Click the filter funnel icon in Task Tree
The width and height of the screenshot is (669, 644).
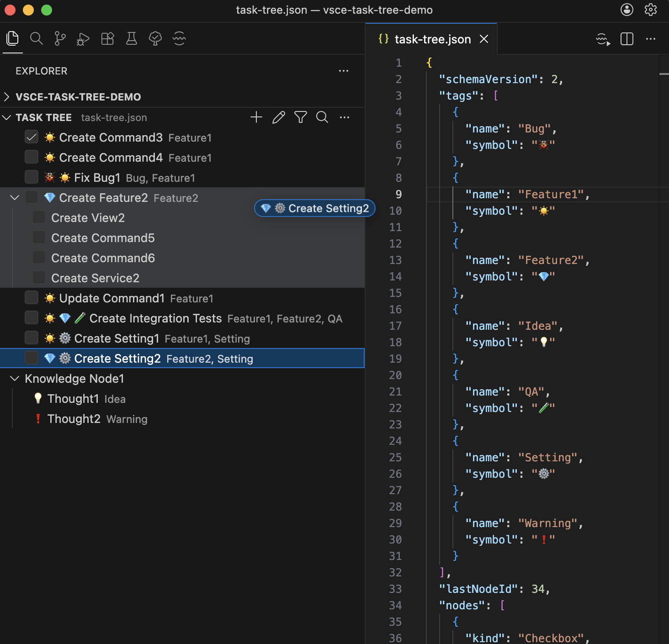coord(300,117)
